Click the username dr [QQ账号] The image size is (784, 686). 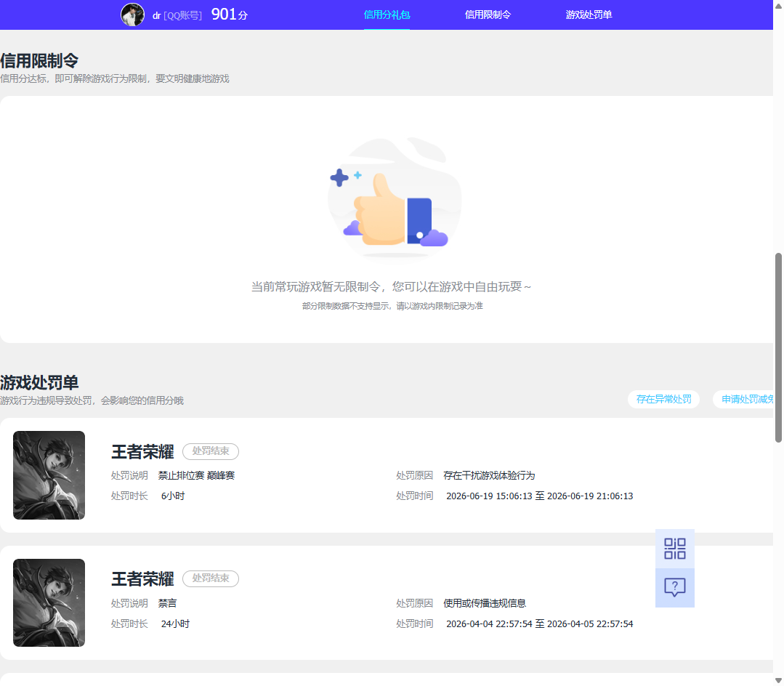point(177,15)
